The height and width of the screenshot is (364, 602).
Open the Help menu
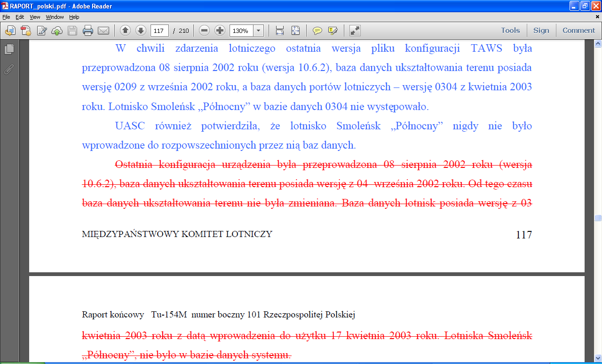point(74,17)
